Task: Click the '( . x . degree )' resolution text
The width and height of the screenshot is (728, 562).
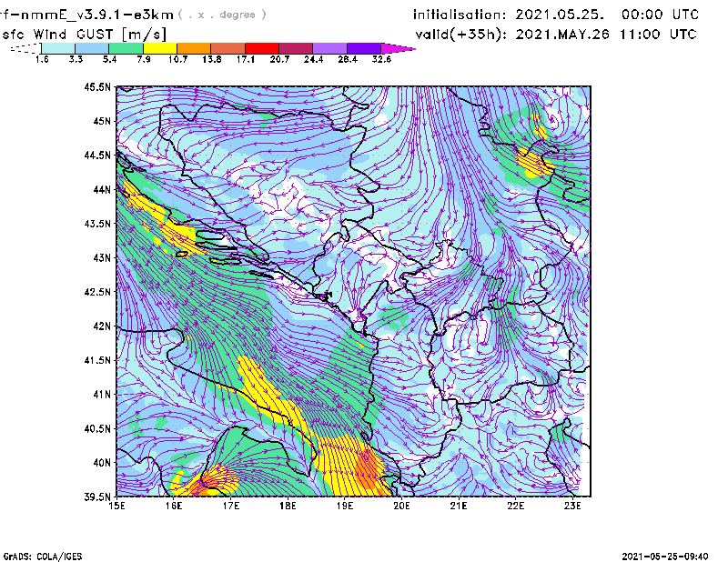Action: [222, 15]
